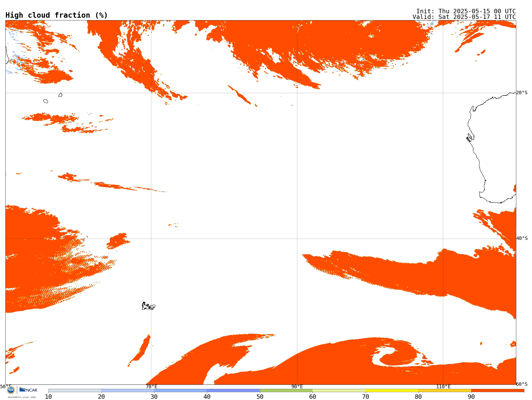Viewport: 532px width, 400px height.
Task: Click the colorbar tick label 30
Action: pos(154,397)
